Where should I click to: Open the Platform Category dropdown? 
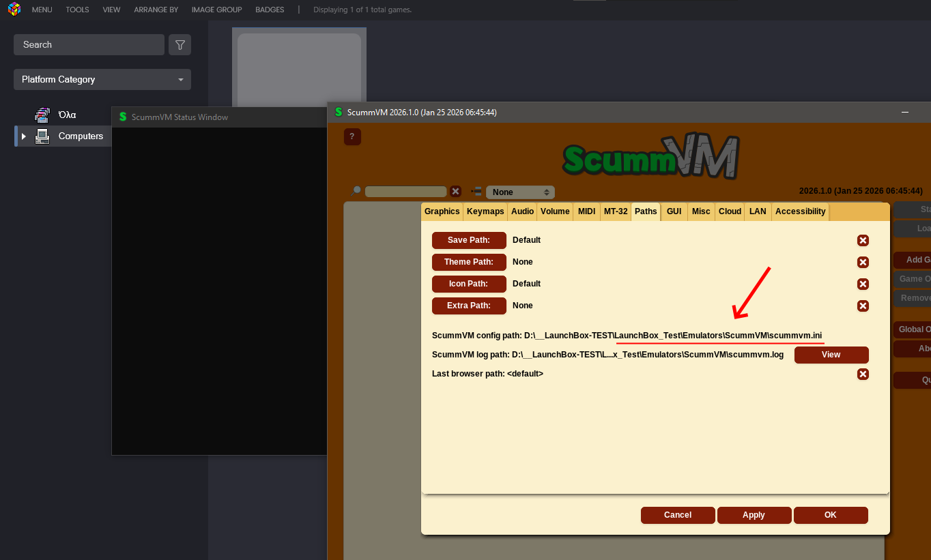(x=102, y=80)
